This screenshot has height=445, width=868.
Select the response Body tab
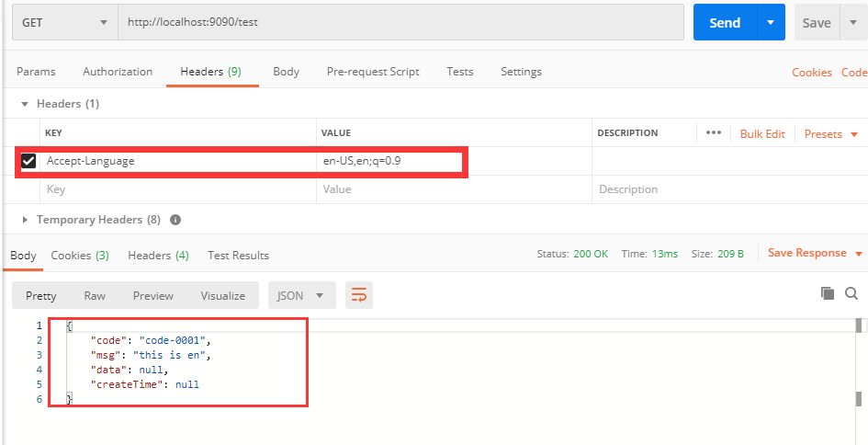pos(23,256)
